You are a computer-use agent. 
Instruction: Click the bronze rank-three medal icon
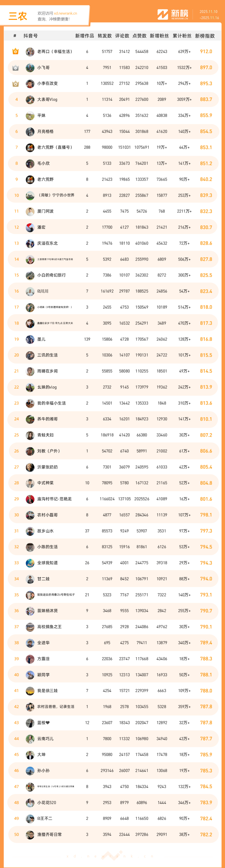pyautogui.click(x=15, y=84)
